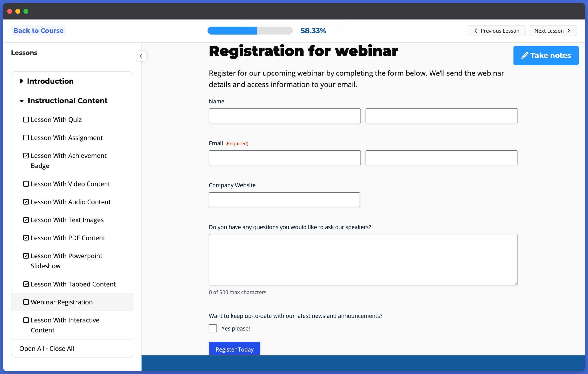Open the Lesson With Quiz lesson

56,120
